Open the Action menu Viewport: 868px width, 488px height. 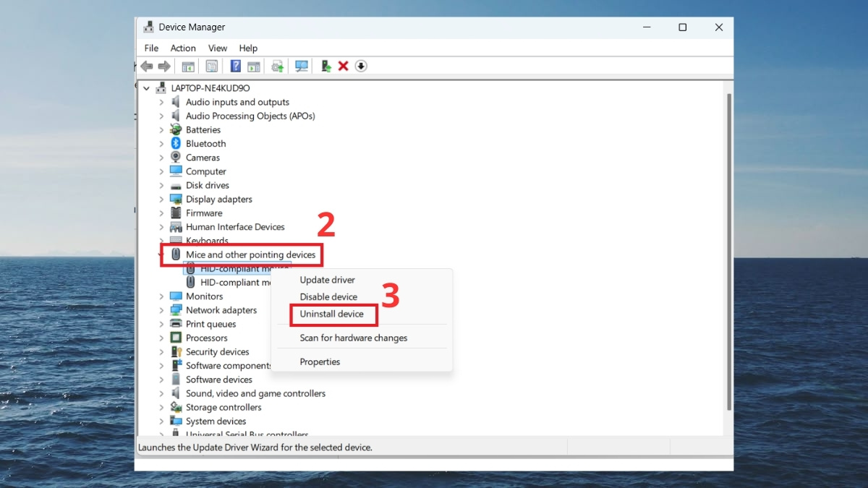(183, 48)
